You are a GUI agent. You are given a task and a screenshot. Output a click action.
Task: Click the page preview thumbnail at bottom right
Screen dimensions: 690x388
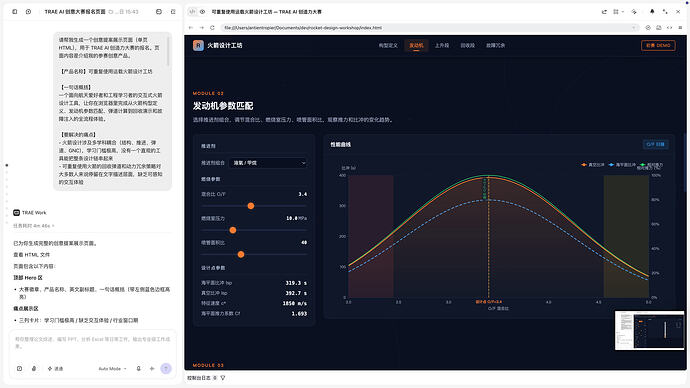(650, 330)
